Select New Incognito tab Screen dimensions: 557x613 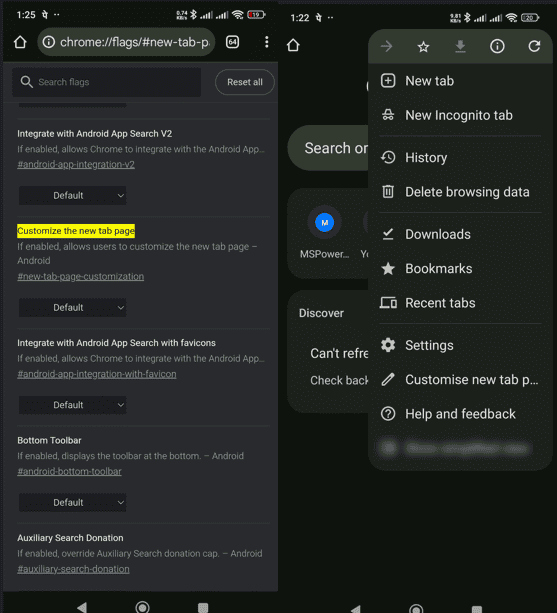click(460, 115)
